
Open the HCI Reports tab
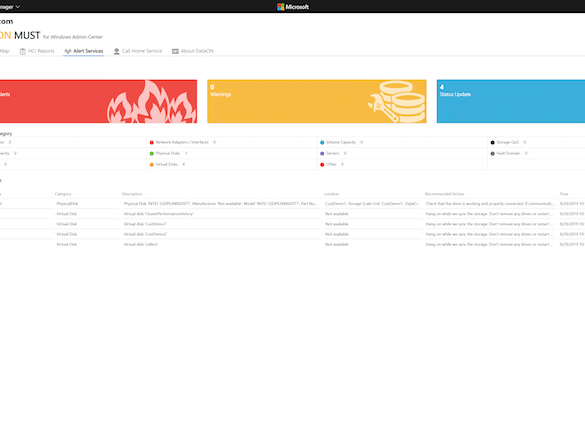pos(37,51)
